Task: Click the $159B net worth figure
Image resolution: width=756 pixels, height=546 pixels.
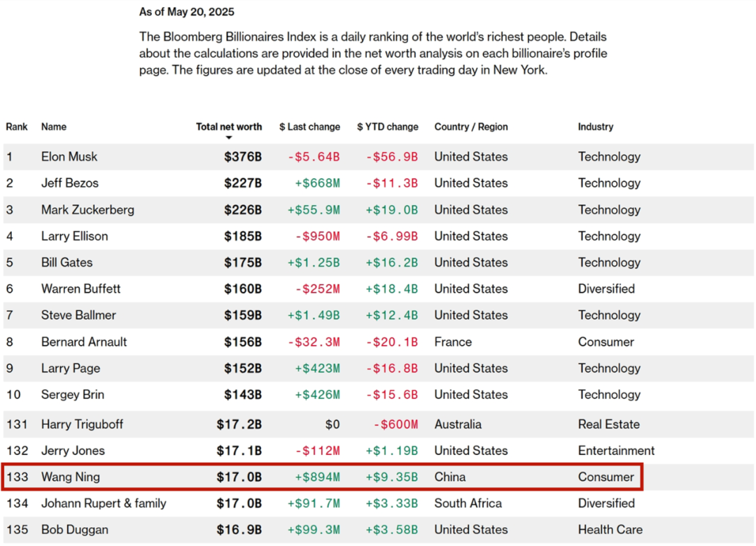Action: point(243,316)
